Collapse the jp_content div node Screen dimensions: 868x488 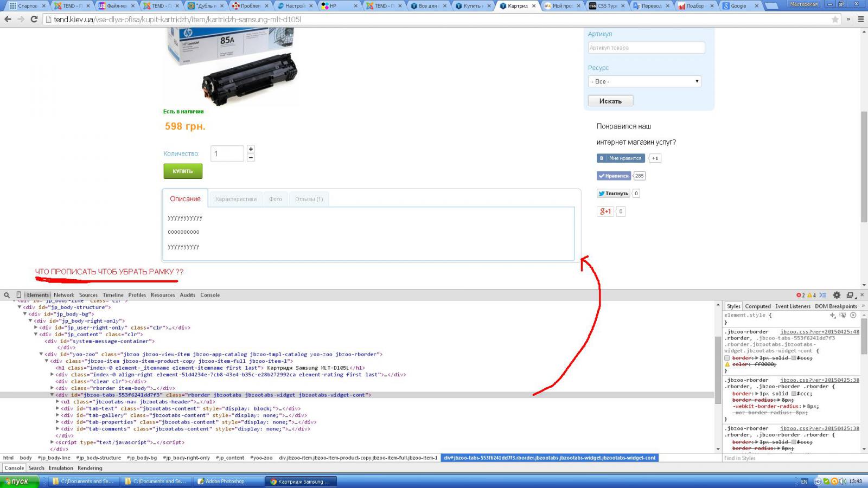click(36, 335)
